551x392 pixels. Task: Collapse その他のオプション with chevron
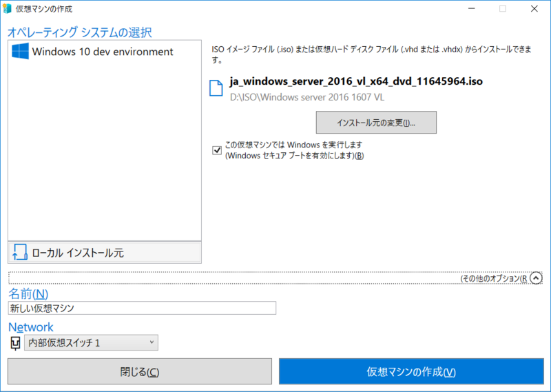click(536, 278)
